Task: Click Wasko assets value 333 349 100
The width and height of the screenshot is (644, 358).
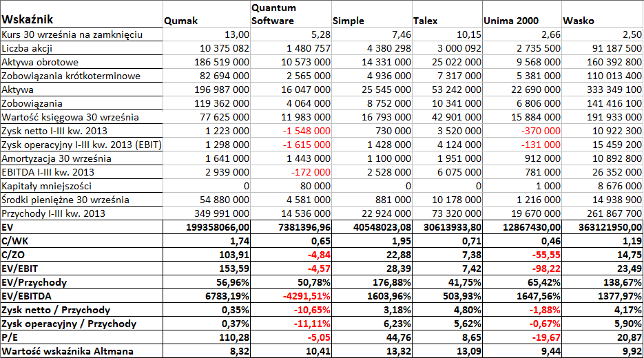Action: click(614, 90)
